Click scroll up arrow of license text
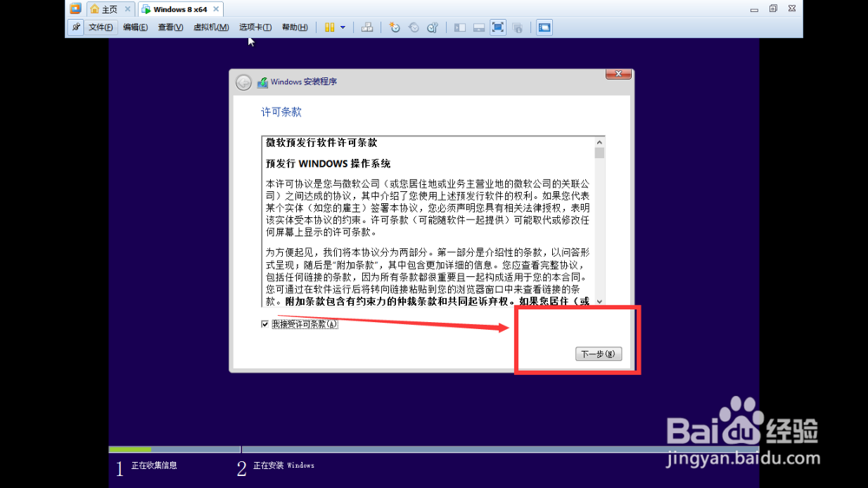The image size is (868, 488). point(599,142)
